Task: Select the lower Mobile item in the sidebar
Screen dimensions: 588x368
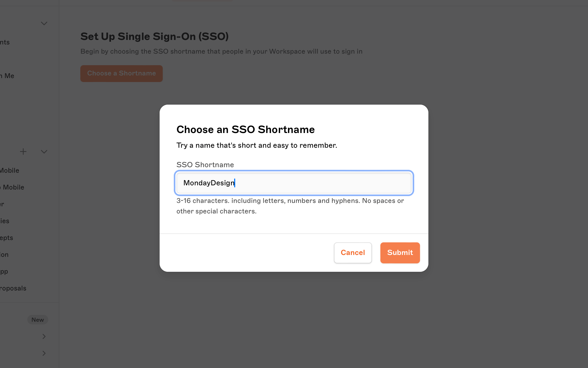Action: tap(12, 187)
